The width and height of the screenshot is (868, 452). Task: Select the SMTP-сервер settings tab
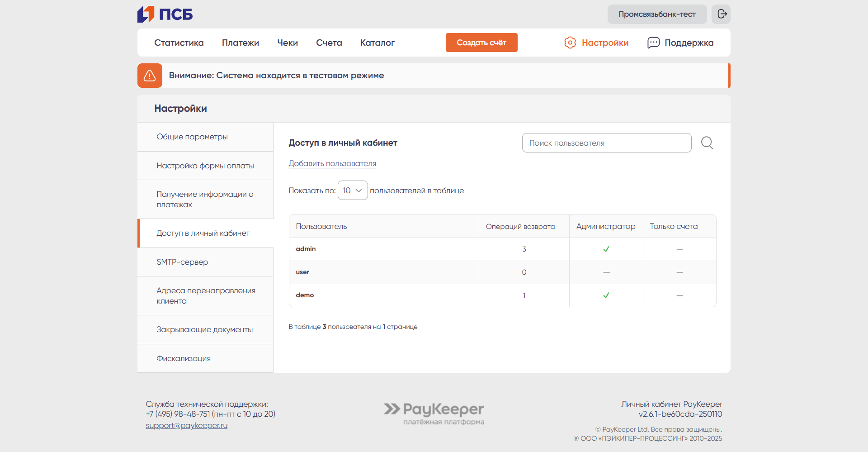click(x=182, y=262)
